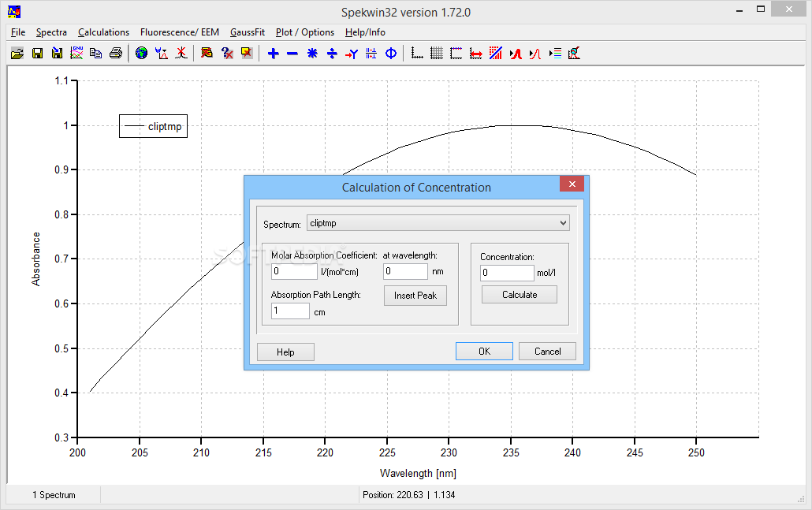This screenshot has height=510, width=812.
Task: Click the blue divide icon
Action: pyautogui.click(x=332, y=54)
